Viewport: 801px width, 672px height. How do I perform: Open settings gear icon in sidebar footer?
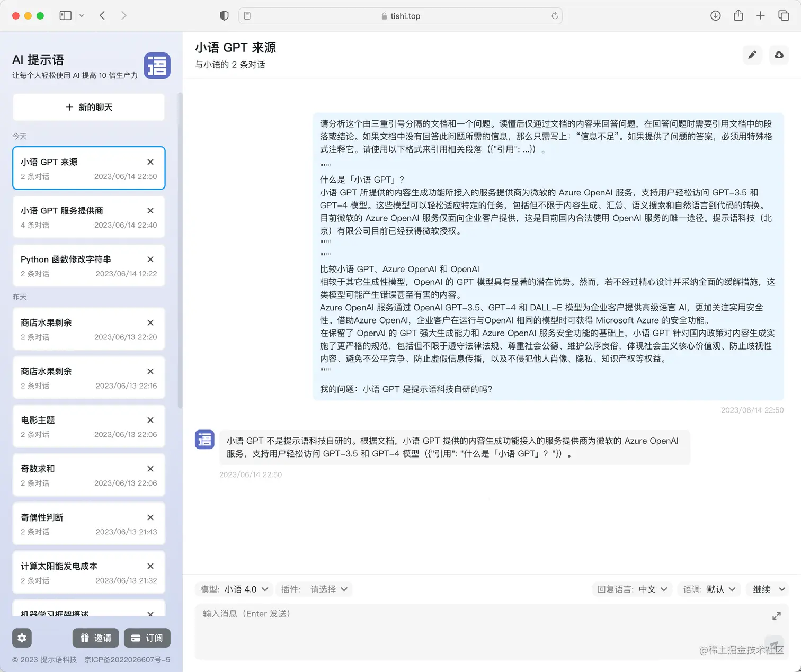click(22, 638)
